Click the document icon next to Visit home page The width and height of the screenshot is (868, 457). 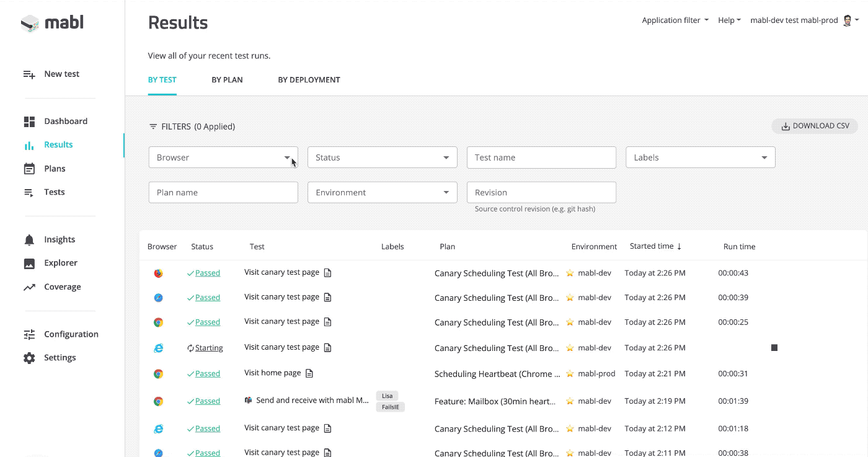click(309, 373)
